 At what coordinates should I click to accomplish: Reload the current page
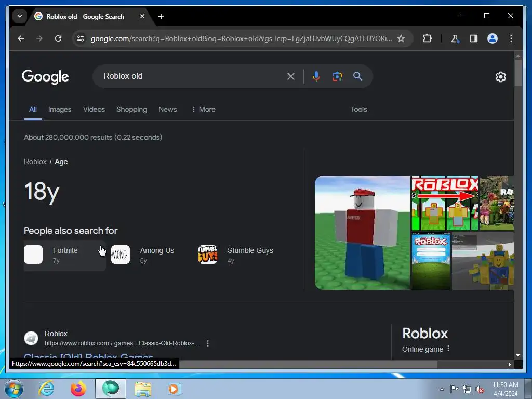click(58, 38)
